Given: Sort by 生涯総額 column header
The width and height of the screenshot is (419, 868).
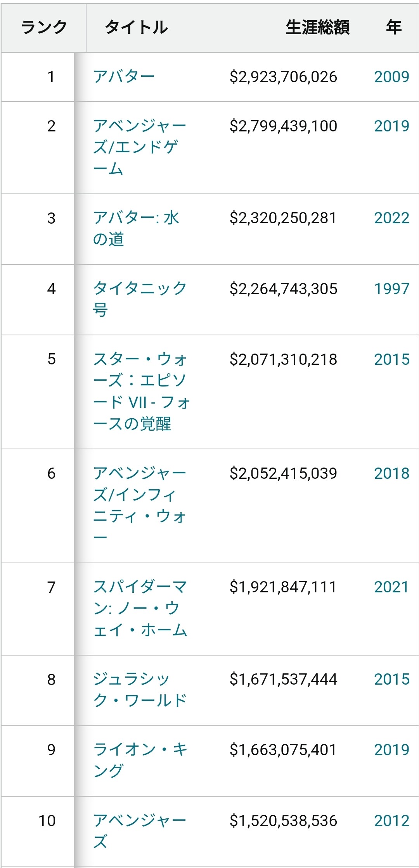Looking at the screenshot, I should tap(317, 28).
